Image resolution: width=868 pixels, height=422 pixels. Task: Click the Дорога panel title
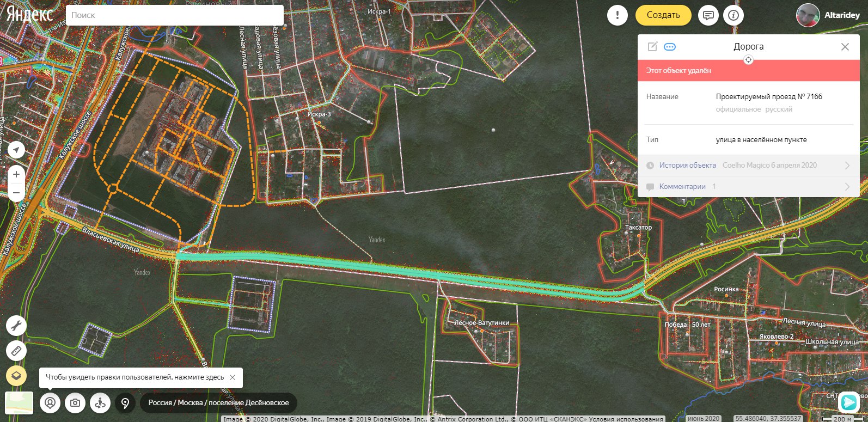click(749, 47)
